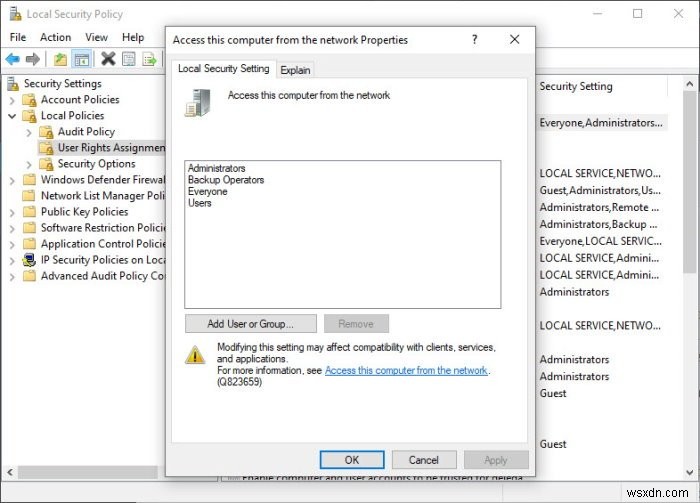Open the Action menu
700x503 pixels.
[55, 37]
